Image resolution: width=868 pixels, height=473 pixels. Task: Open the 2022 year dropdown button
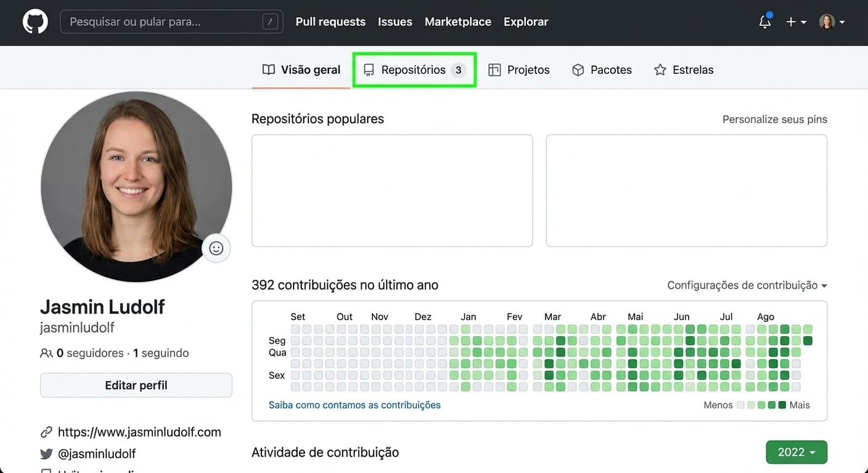click(x=796, y=452)
